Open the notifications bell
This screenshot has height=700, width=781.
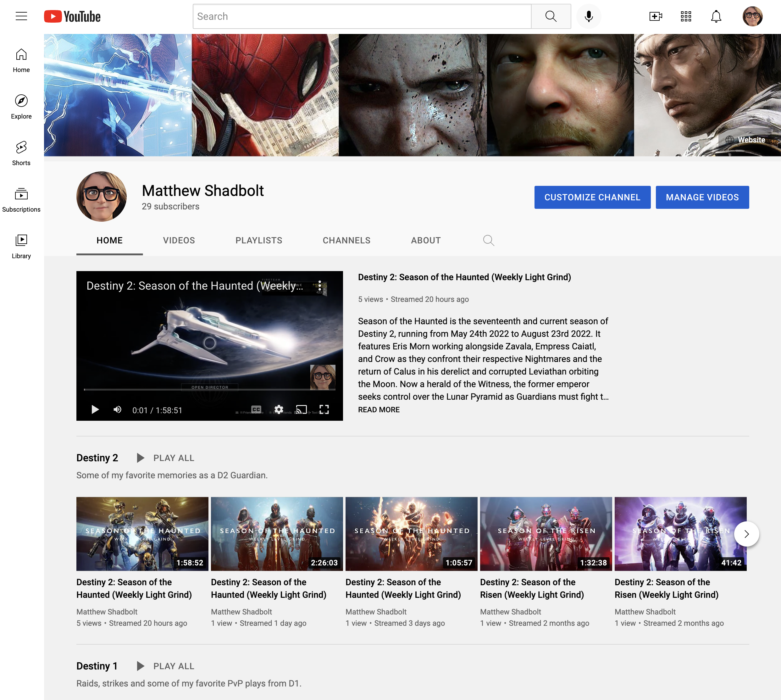[x=716, y=16]
